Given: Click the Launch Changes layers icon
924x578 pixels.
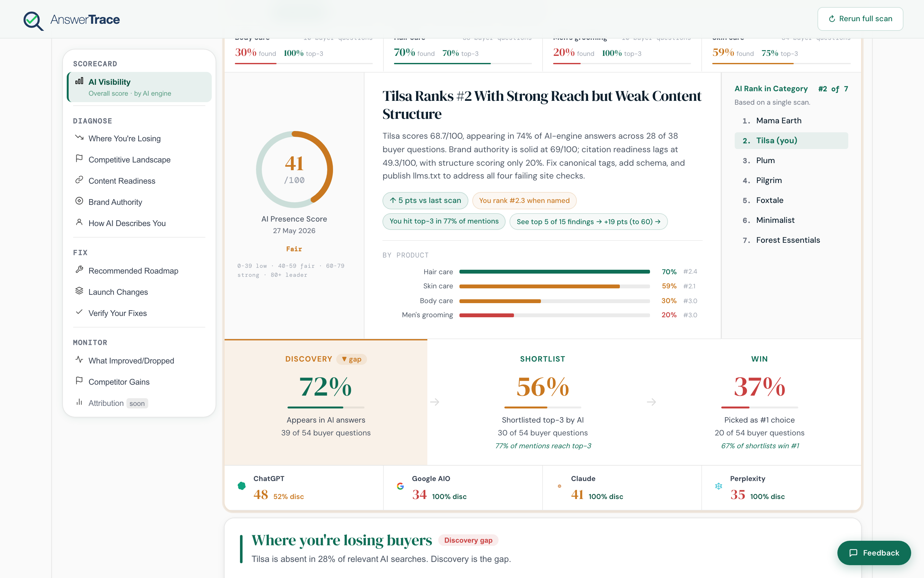Looking at the screenshot, I should pos(79,291).
